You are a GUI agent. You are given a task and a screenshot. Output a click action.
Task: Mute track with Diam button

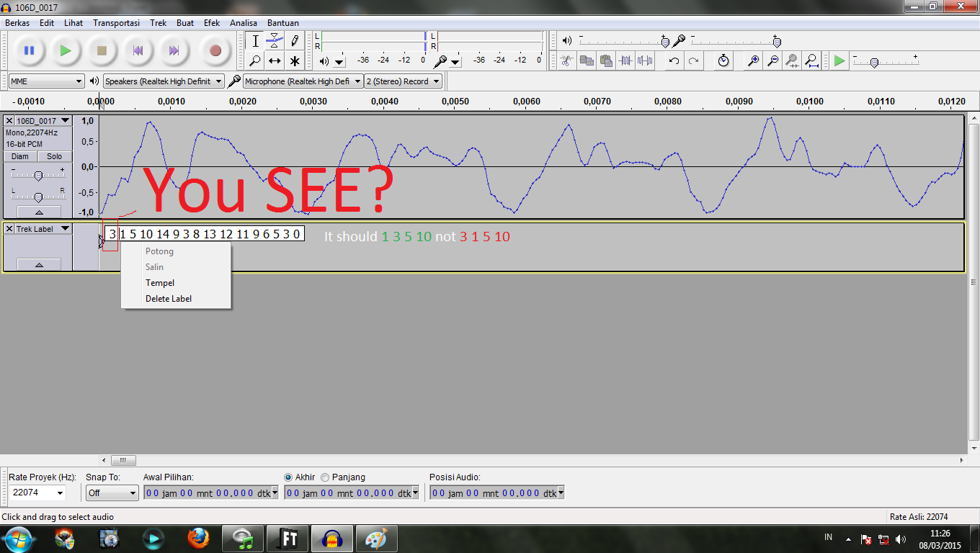tap(20, 156)
